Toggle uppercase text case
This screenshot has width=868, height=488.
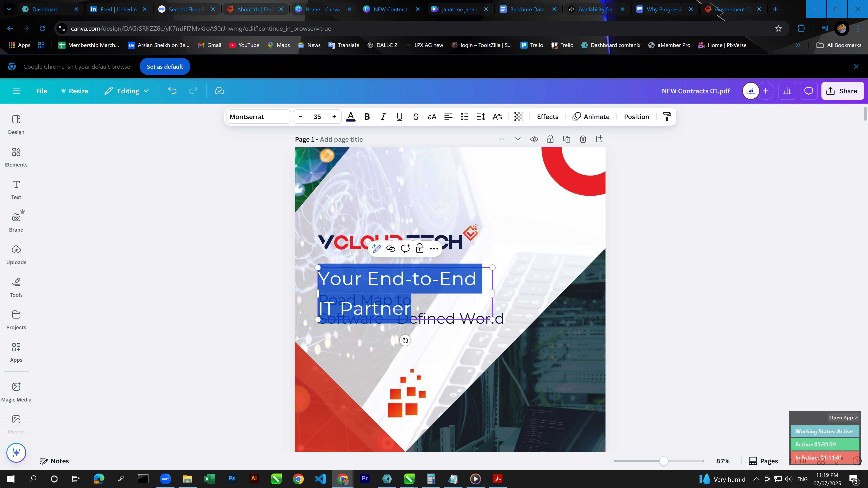pos(432,117)
